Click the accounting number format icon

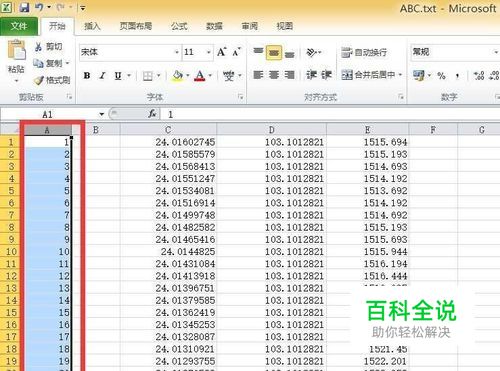point(419,75)
